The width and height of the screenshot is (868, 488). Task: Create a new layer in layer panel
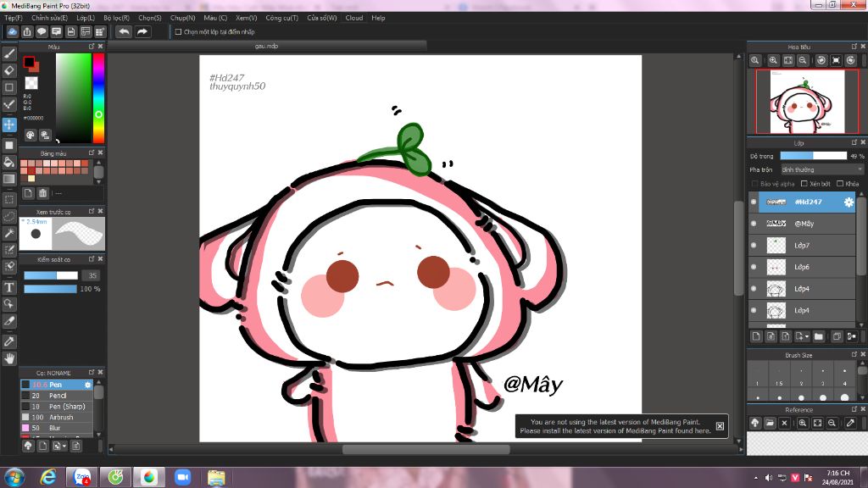[756, 335]
